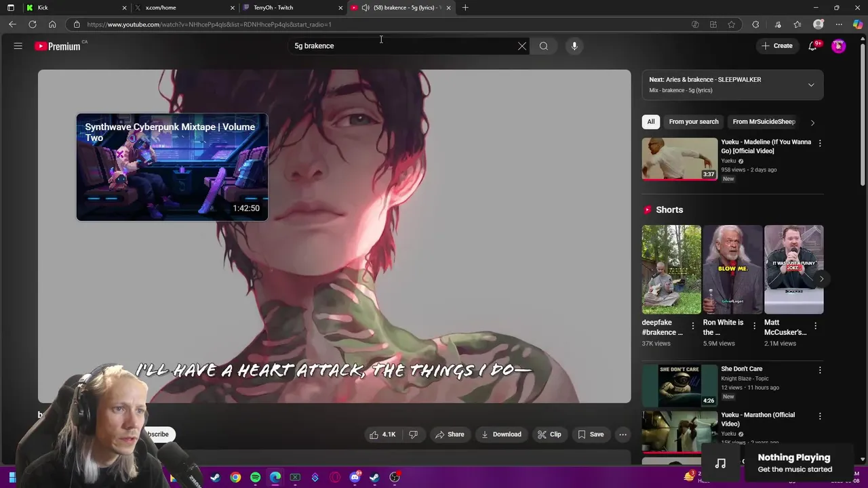Screen dimensions: 868x488
Task: Open options for Matt McCusker's short
Action: [x=815, y=326]
